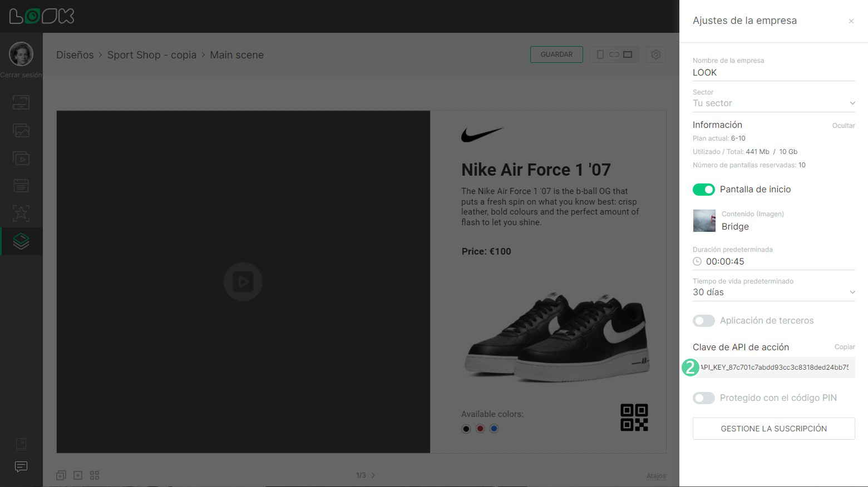The image size is (868, 487).
Task: Click the Bridge content thumbnail
Action: tap(704, 221)
